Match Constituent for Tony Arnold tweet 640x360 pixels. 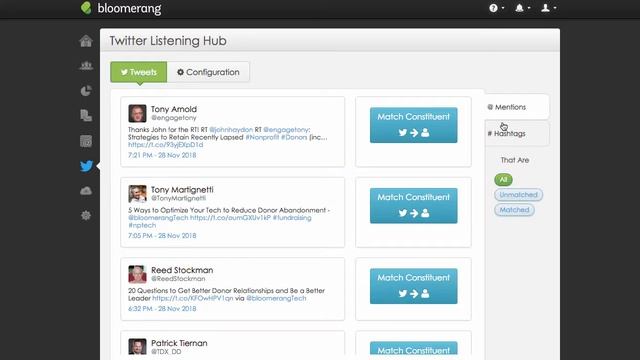click(413, 125)
